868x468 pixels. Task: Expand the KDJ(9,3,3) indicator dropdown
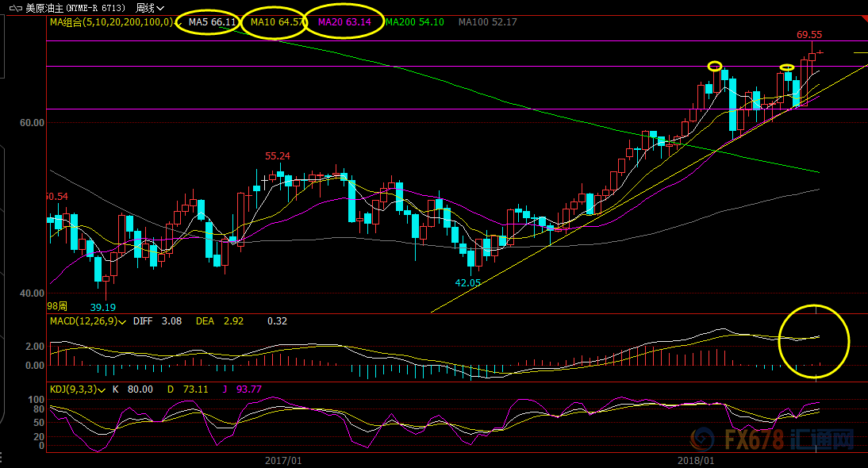click(102, 389)
